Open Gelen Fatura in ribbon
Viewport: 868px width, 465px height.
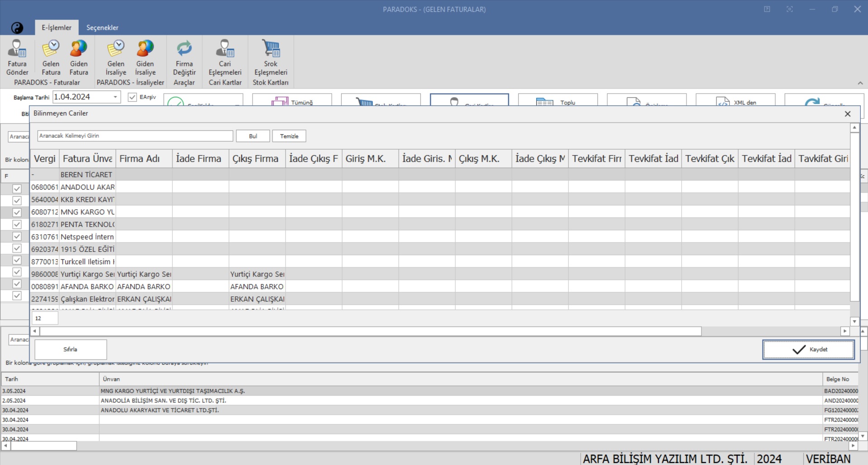(51, 57)
